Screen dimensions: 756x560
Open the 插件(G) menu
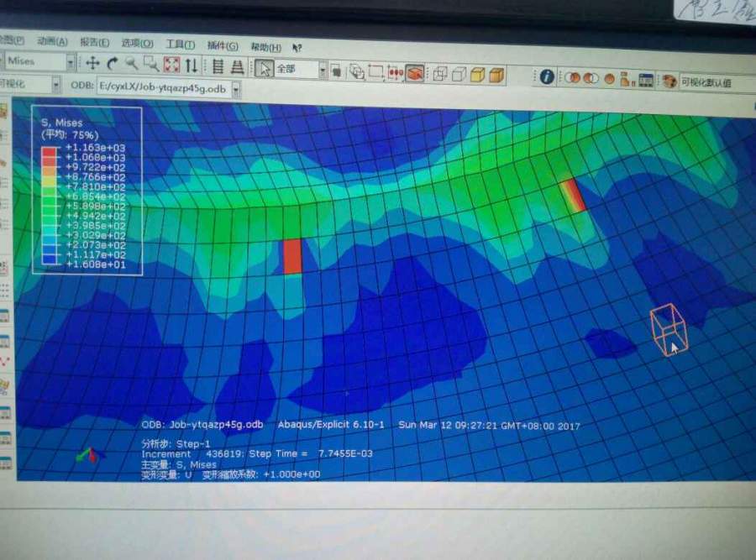coord(223,46)
